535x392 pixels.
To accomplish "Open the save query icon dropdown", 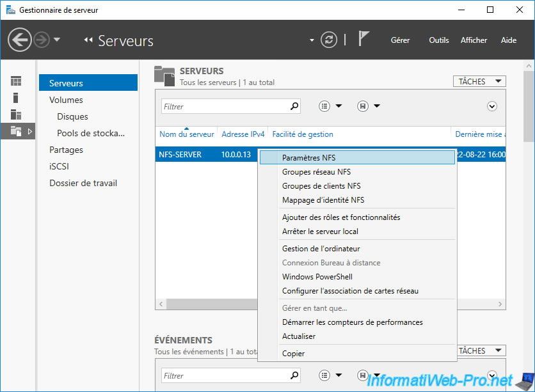I will 363,107.
